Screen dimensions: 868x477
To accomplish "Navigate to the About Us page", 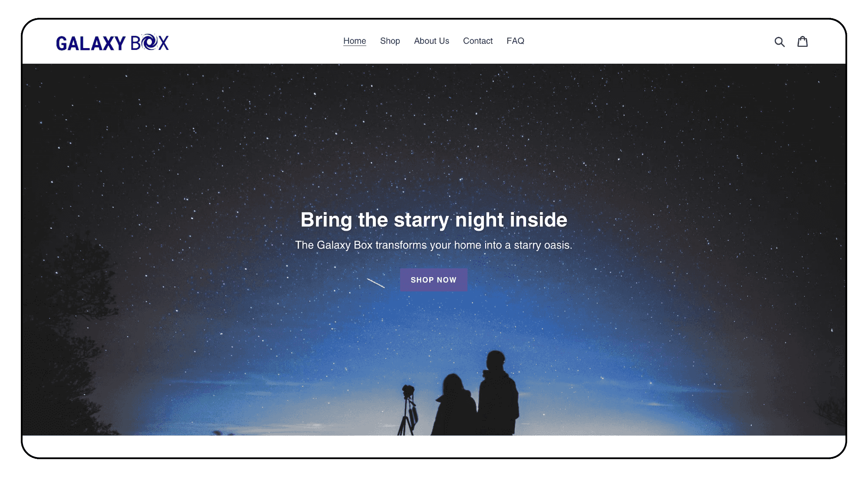I will 431,41.
